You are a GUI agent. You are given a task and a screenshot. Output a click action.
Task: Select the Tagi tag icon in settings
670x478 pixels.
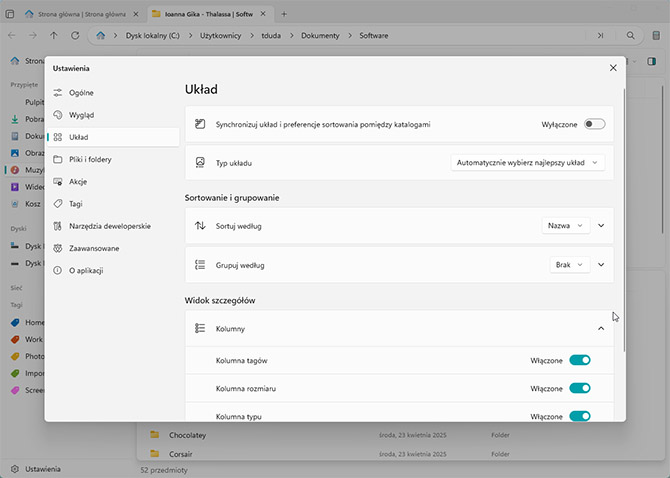pyautogui.click(x=59, y=204)
